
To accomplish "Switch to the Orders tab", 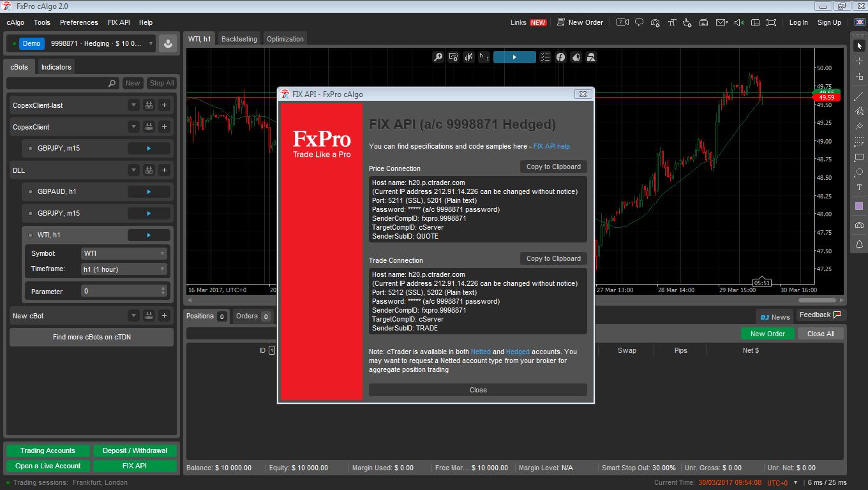I will (x=253, y=316).
